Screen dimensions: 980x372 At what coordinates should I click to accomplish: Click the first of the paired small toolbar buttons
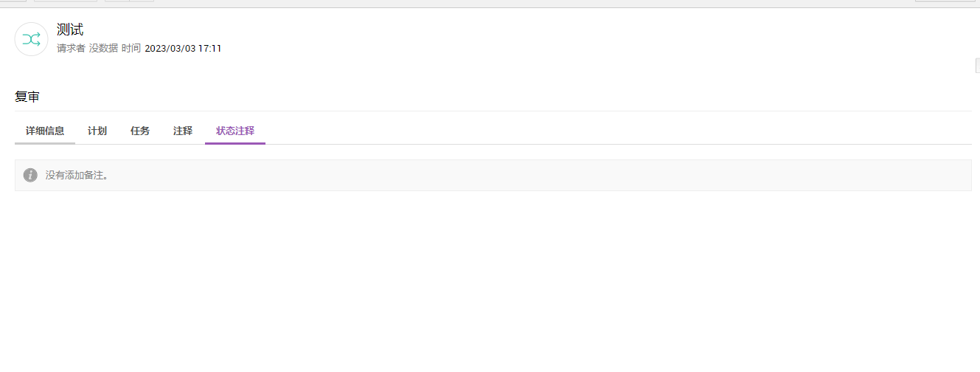click(x=117, y=1)
